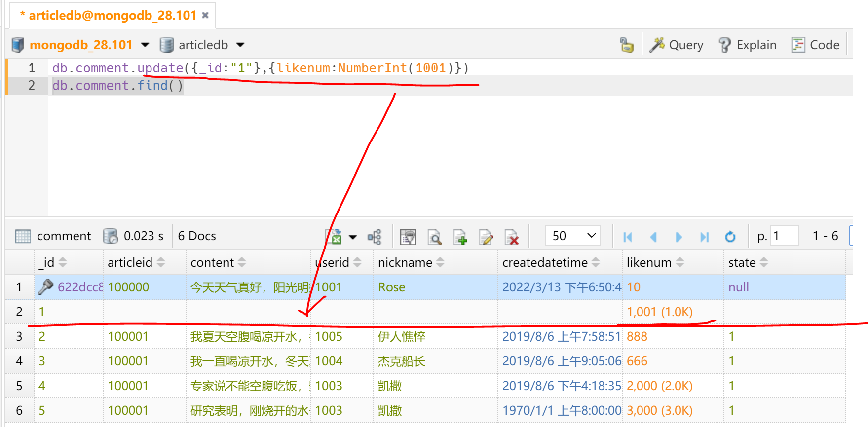Click the edit document pencil icon

(x=486, y=237)
